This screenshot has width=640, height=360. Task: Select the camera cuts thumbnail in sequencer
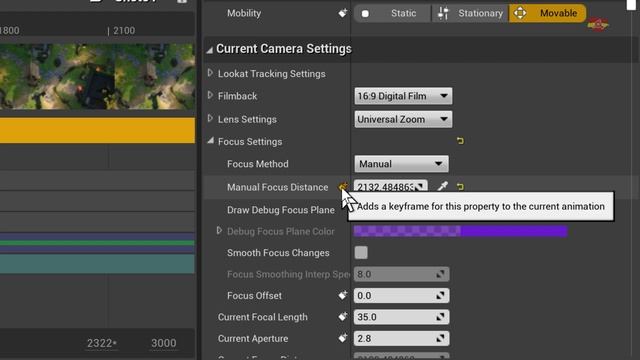point(97,76)
